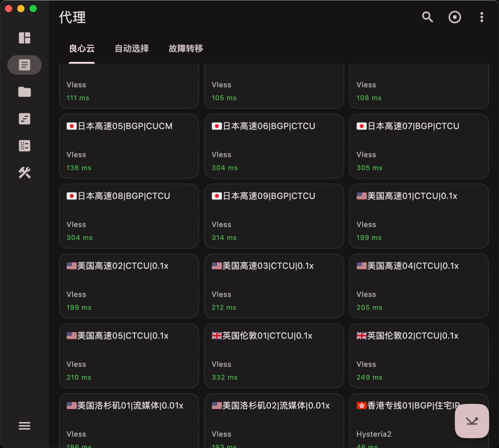This screenshot has height=448, width=499.
Task: Select node 美国洛杉矶01|流媒体|0.01x
Action: [129, 421]
